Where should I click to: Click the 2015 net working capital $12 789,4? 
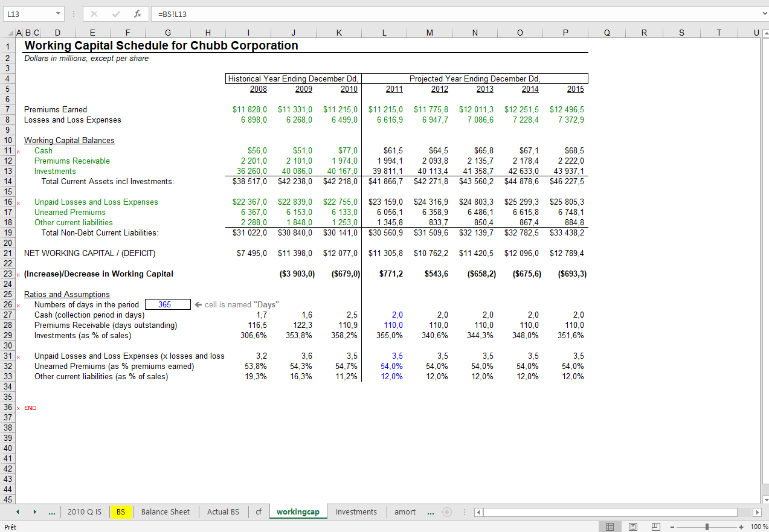coord(567,253)
